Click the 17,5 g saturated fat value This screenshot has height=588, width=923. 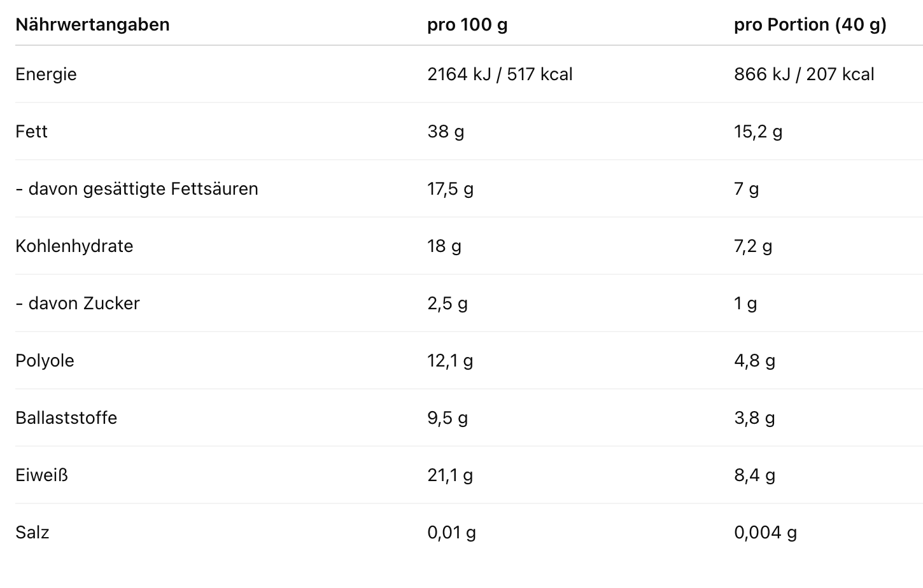click(450, 189)
